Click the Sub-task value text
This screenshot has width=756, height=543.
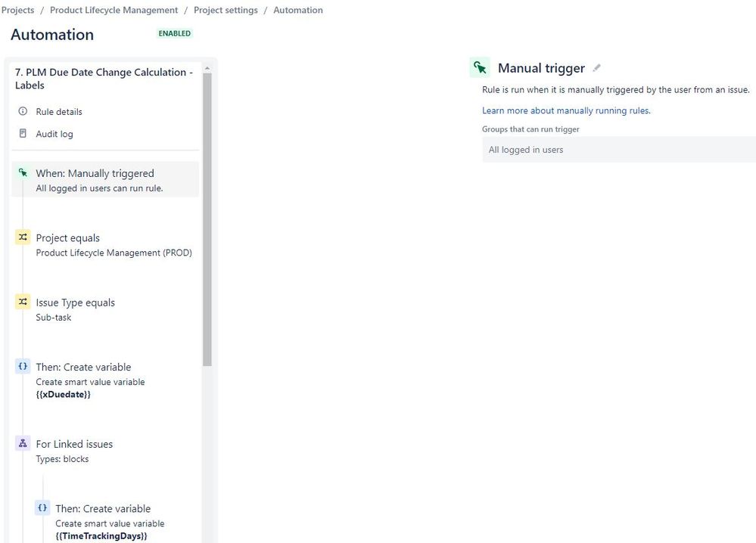point(54,318)
